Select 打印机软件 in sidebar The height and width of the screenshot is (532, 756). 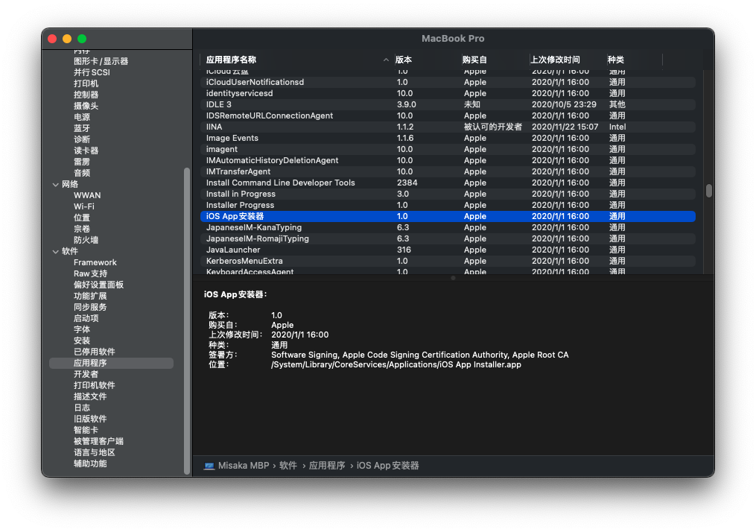pyautogui.click(x=94, y=385)
